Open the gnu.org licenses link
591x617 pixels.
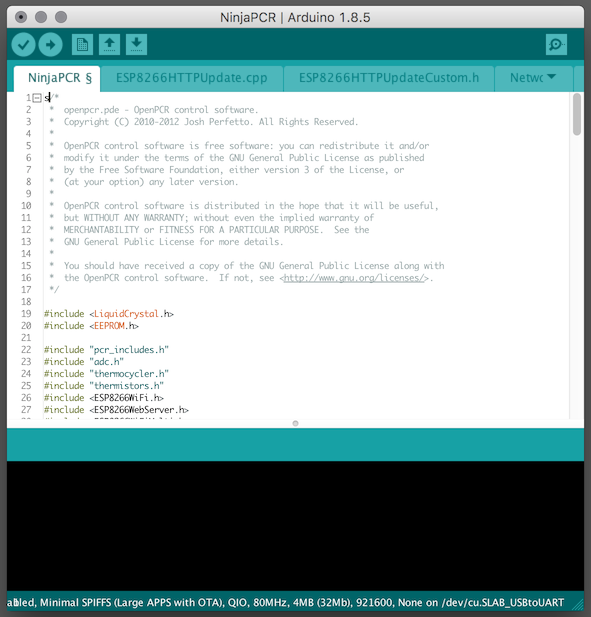coord(354,278)
